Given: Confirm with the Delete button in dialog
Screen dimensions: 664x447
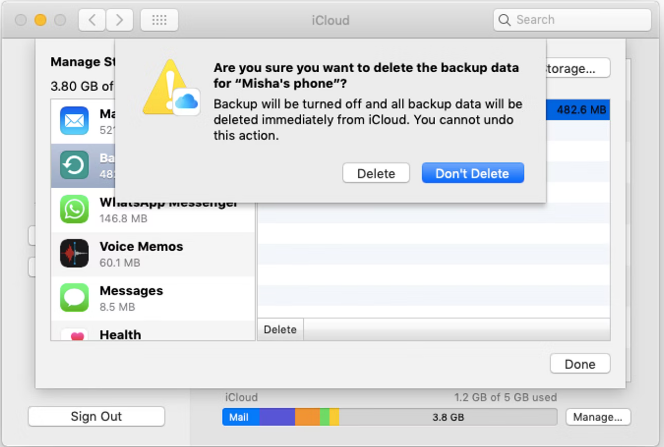Looking at the screenshot, I should point(376,173).
